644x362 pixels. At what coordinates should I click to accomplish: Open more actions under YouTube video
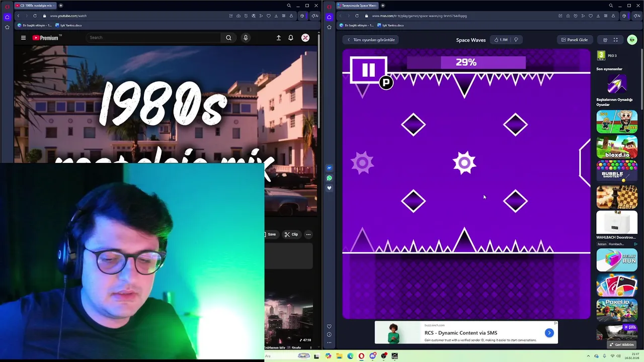(308, 234)
